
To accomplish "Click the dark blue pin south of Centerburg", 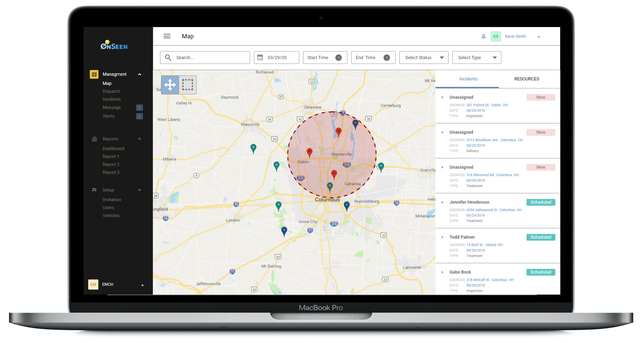I will pyautogui.click(x=355, y=124).
